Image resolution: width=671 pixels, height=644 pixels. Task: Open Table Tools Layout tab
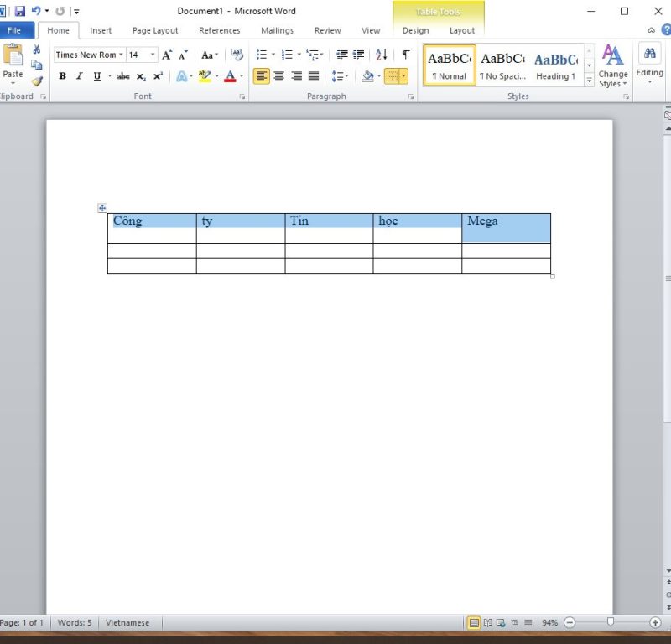click(462, 30)
